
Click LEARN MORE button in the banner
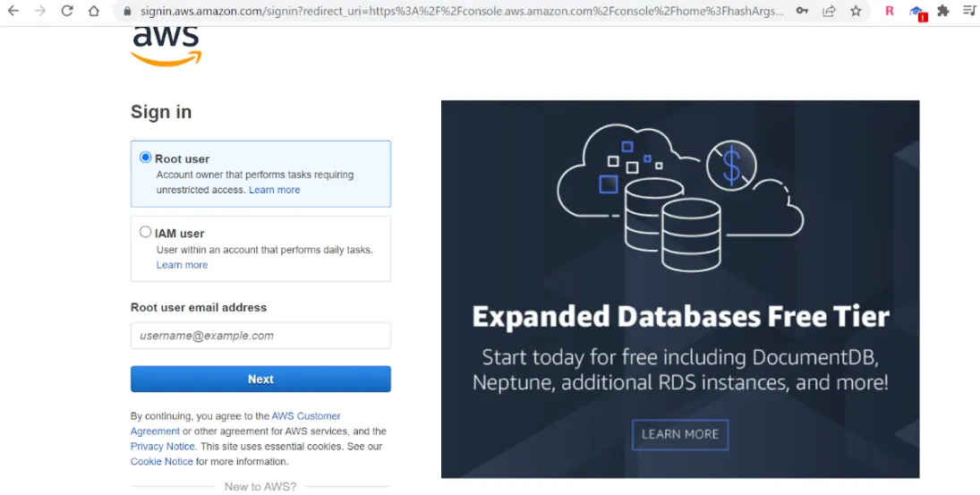[x=680, y=434]
